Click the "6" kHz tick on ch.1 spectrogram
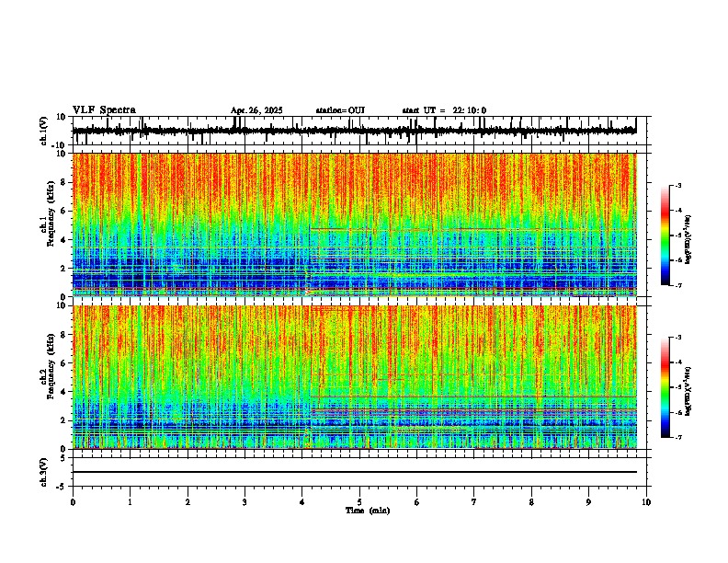Viewport: 728px width, 563px height. pyautogui.click(x=64, y=211)
